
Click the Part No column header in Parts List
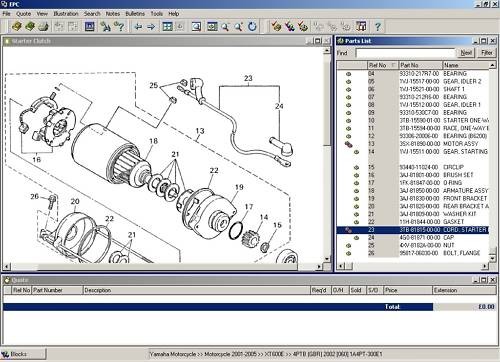pyautogui.click(x=420, y=65)
